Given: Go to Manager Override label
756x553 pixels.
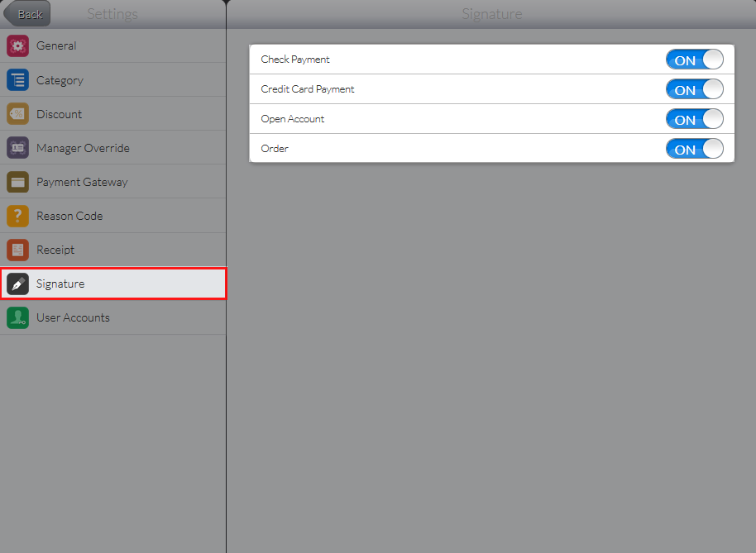Looking at the screenshot, I should (83, 148).
